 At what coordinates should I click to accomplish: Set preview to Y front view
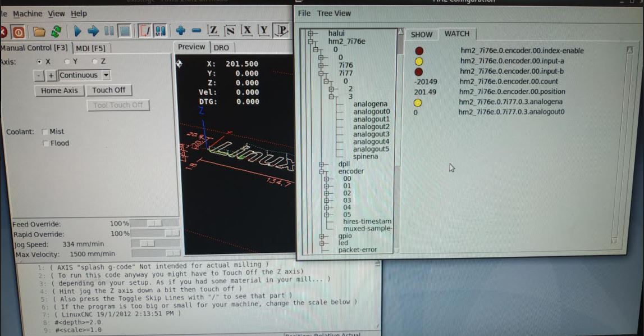pos(264,30)
